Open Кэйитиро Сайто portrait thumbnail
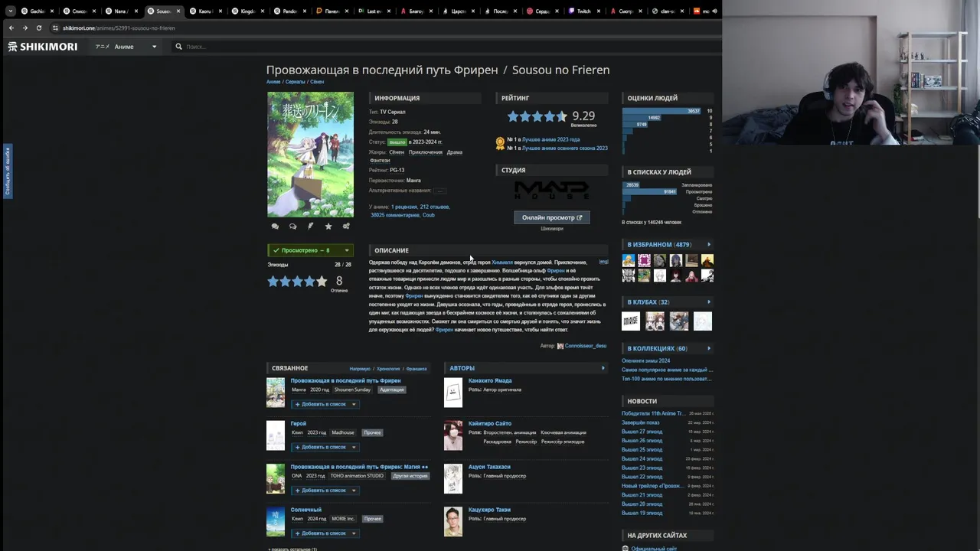Screen dimensions: 980x551 [453, 435]
